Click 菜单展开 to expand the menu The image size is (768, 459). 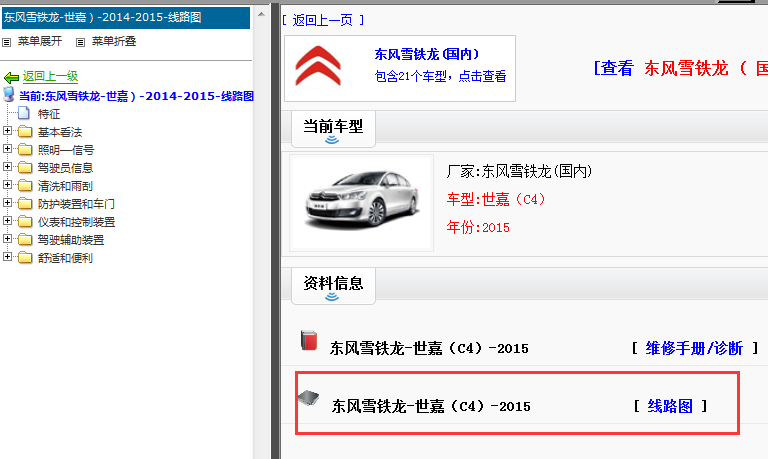pos(40,42)
